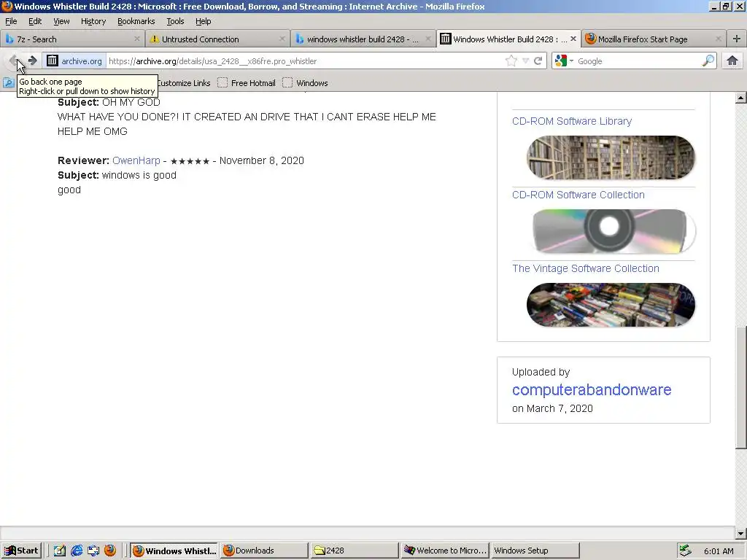
Task: Open the Windows Start menu
Action: (21, 551)
